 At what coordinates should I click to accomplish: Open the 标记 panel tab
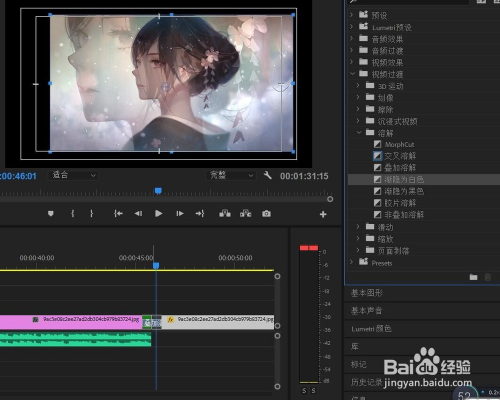[x=358, y=365]
